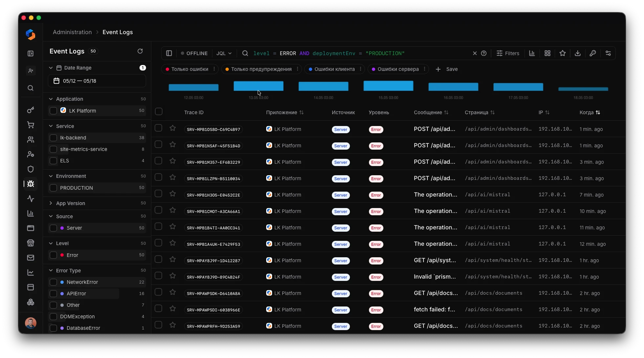
Task: Collapse the Date Range section
Action: (51, 68)
